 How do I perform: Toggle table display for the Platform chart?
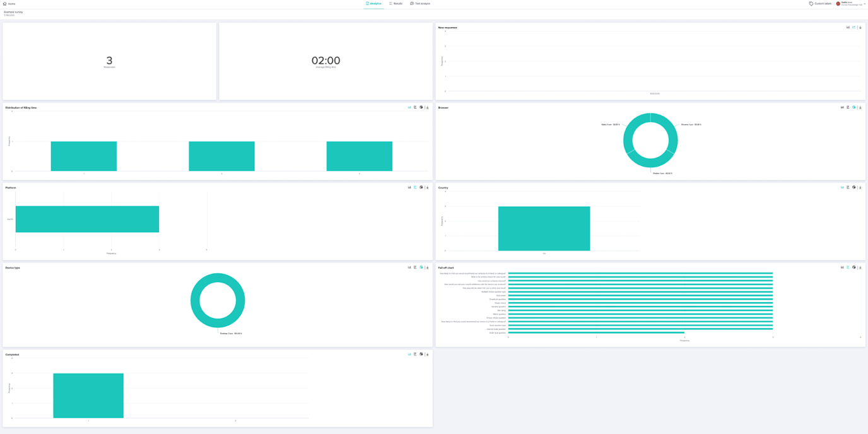point(414,187)
